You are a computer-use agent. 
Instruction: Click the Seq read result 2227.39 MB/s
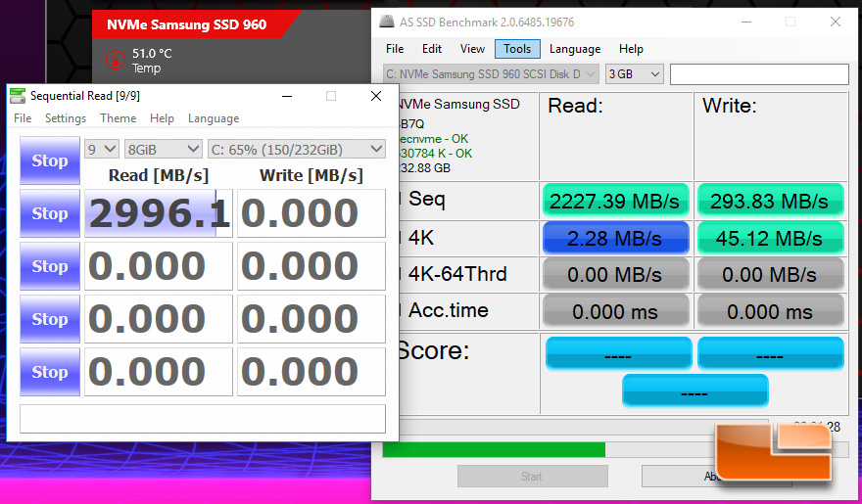pyautogui.click(x=615, y=201)
